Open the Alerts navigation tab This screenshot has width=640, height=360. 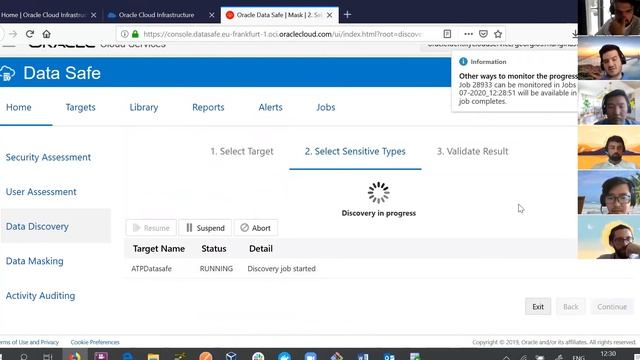270,107
